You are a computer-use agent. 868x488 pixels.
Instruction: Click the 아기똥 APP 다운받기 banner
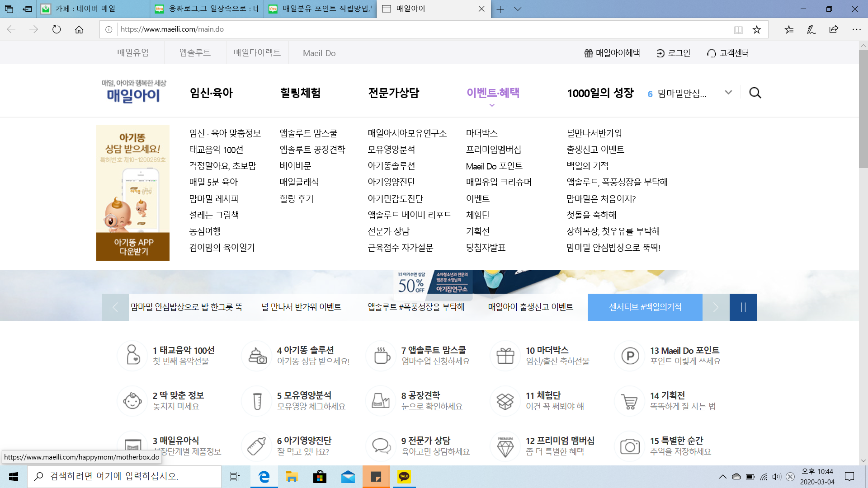point(133,193)
